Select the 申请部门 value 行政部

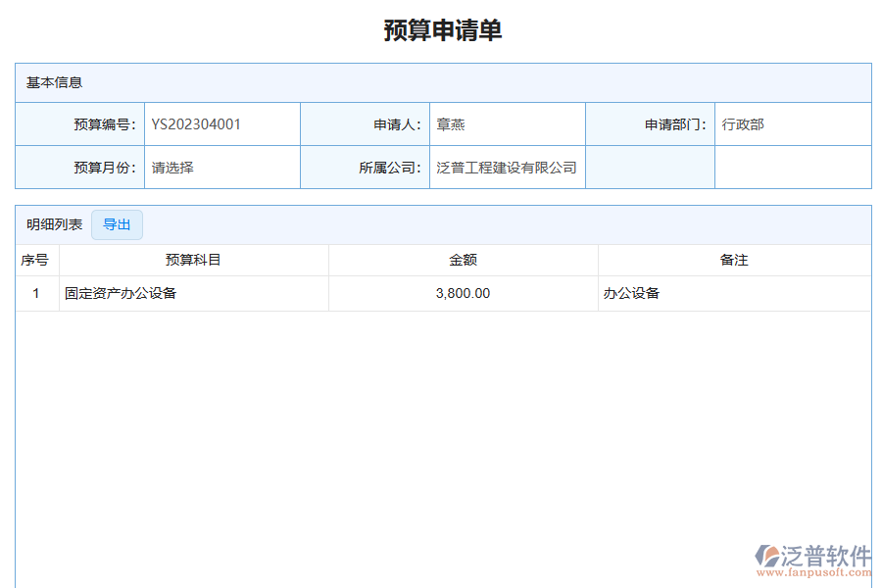pos(741,123)
